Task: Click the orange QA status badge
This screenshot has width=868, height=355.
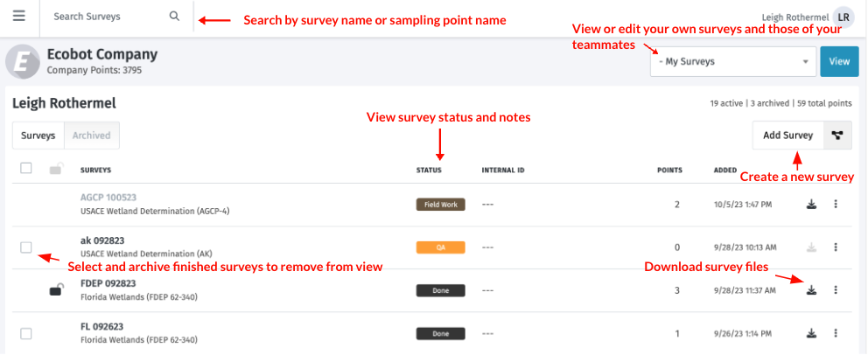Action: point(440,247)
